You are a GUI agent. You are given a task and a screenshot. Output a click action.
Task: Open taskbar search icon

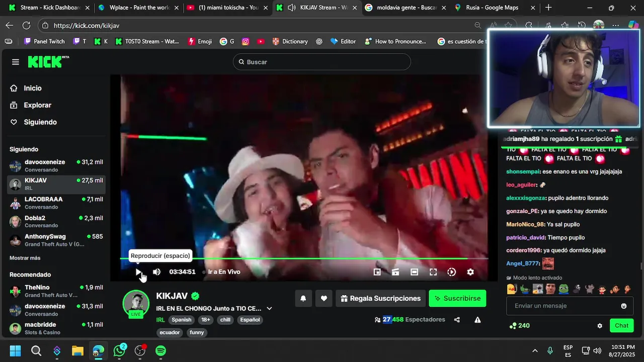coord(36,350)
